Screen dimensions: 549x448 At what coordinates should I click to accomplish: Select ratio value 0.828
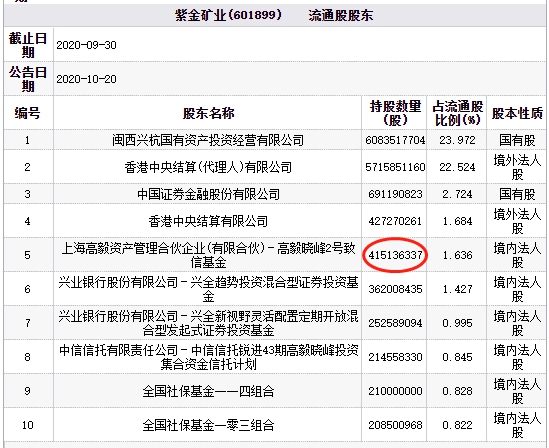tap(457, 391)
